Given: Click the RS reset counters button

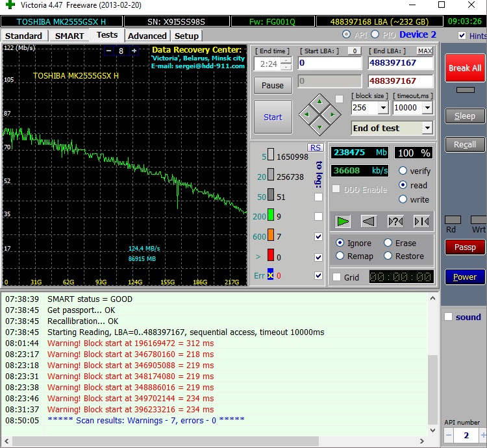Looking at the screenshot, I should (315, 147).
